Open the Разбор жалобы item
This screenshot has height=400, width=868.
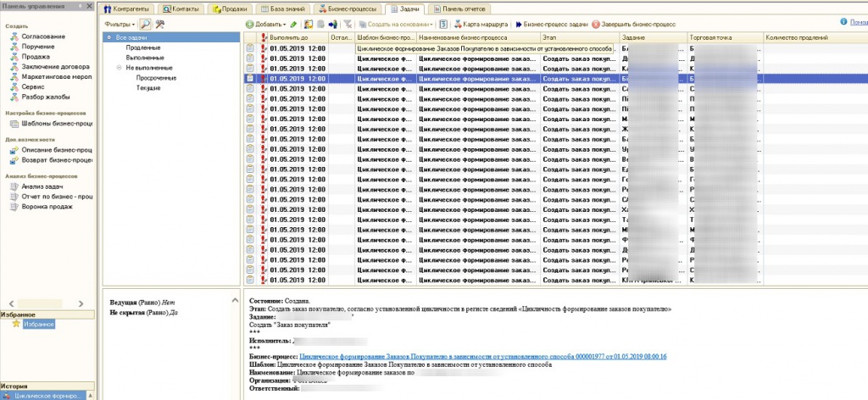(46, 97)
